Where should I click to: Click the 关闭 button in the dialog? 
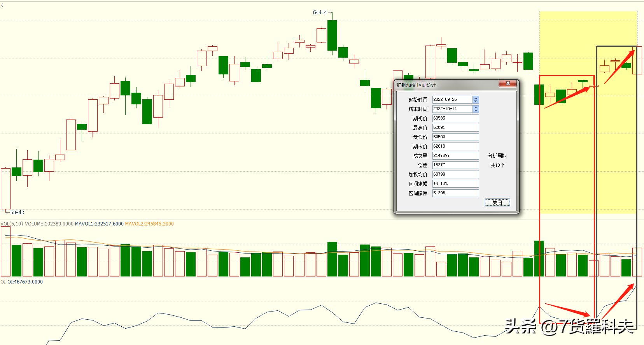point(497,202)
